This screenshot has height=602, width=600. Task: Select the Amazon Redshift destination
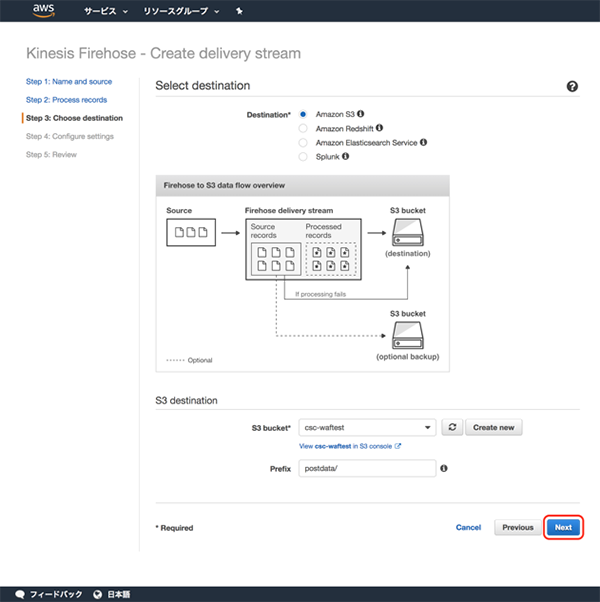point(303,128)
